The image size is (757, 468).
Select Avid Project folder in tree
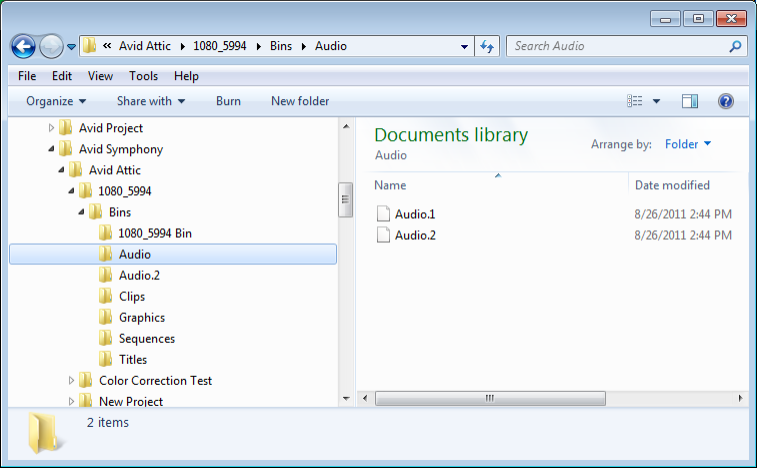(111, 128)
